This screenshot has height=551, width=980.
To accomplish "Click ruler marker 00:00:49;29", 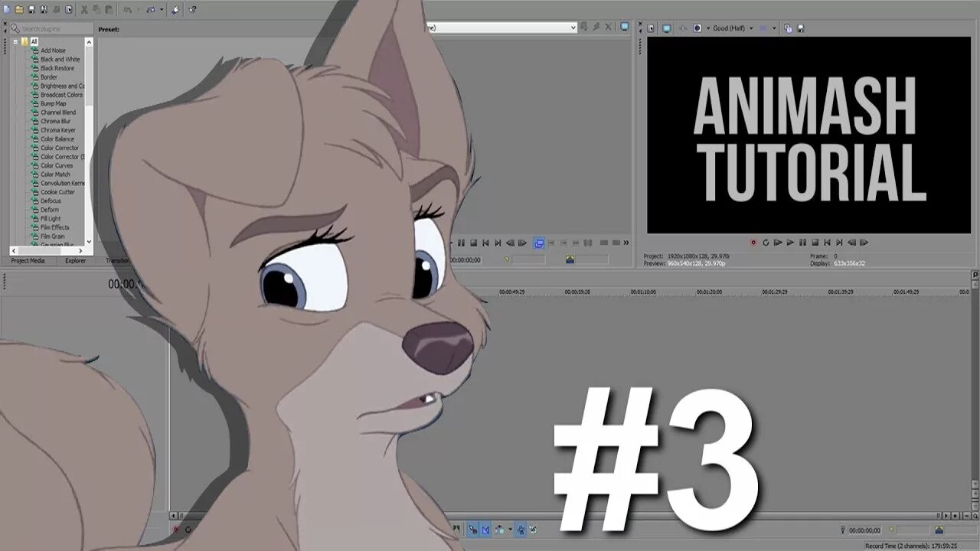I will pyautogui.click(x=512, y=292).
